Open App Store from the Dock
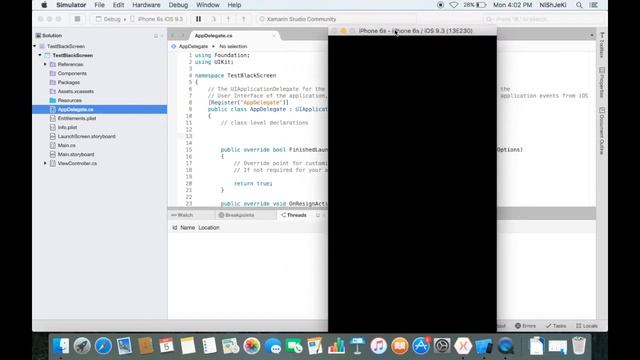Viewport: 640px width, 360px height. point(421,346)
